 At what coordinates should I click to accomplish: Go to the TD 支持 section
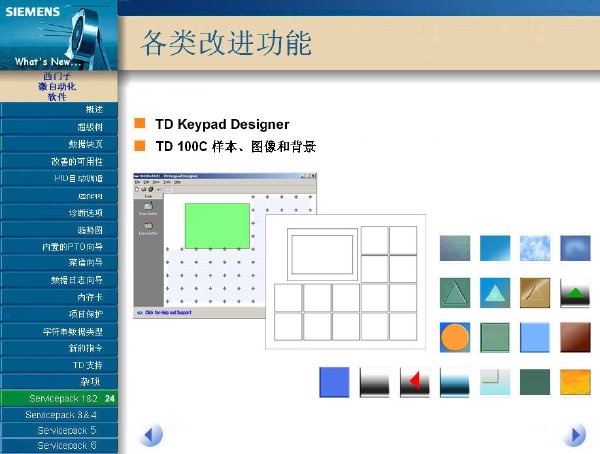point(59,365)
